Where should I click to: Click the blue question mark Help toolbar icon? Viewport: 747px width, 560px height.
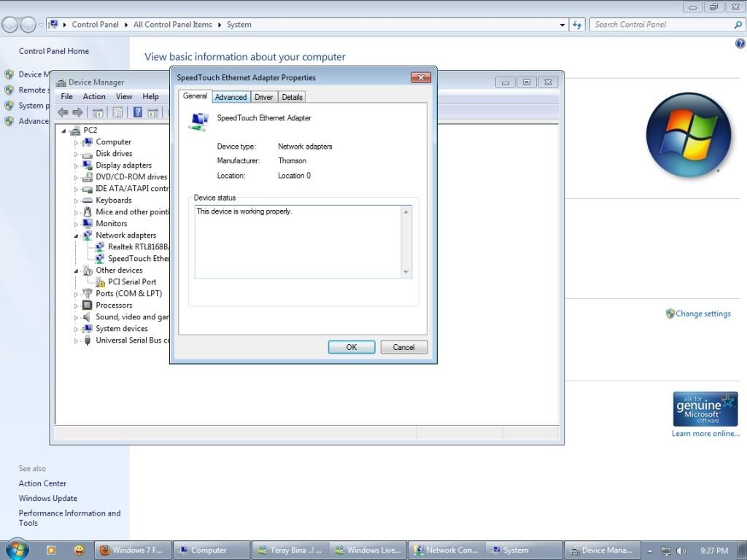138,112
